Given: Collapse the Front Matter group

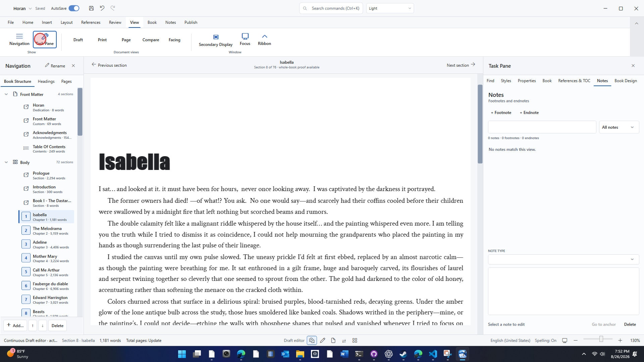Looking at the screenshot, I should click(6, 95).
